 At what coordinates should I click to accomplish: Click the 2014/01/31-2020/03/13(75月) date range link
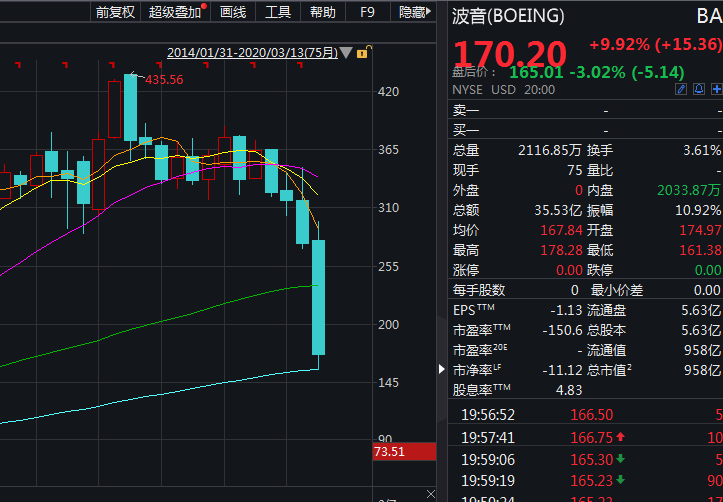(x=252, y=53)
